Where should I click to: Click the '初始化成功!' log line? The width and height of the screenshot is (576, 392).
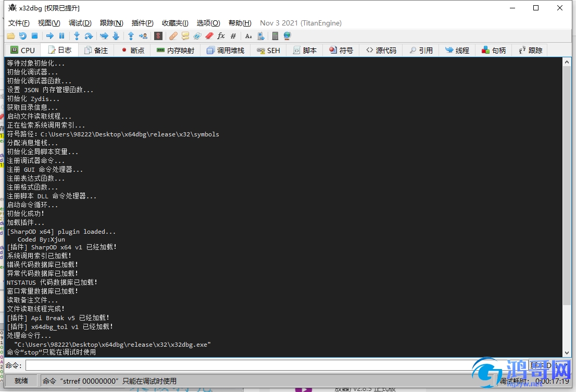26,213
